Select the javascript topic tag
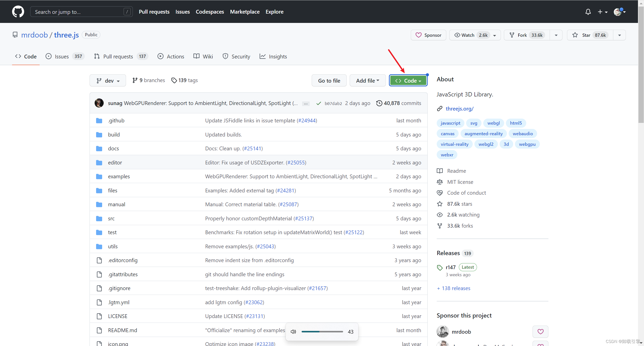Viewport: 644px width, 346px height. pyautogui.click(x=450, y=123)
